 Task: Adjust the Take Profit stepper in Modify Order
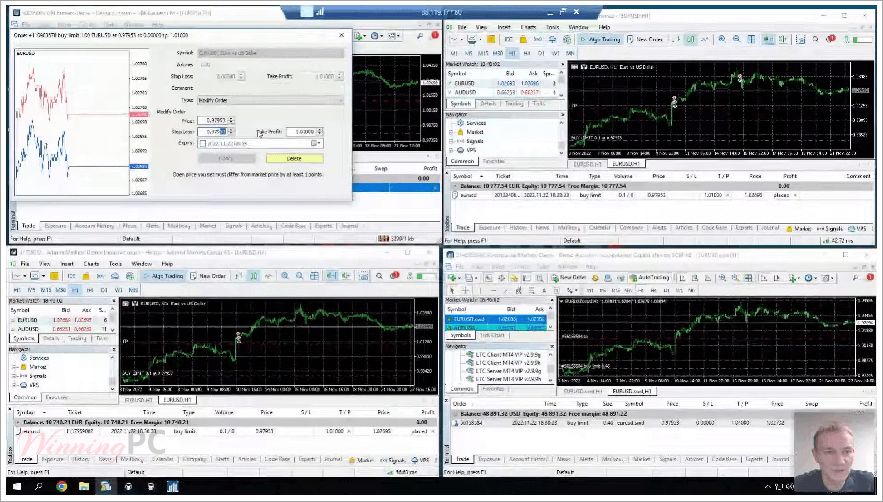(x=320, y=132)
